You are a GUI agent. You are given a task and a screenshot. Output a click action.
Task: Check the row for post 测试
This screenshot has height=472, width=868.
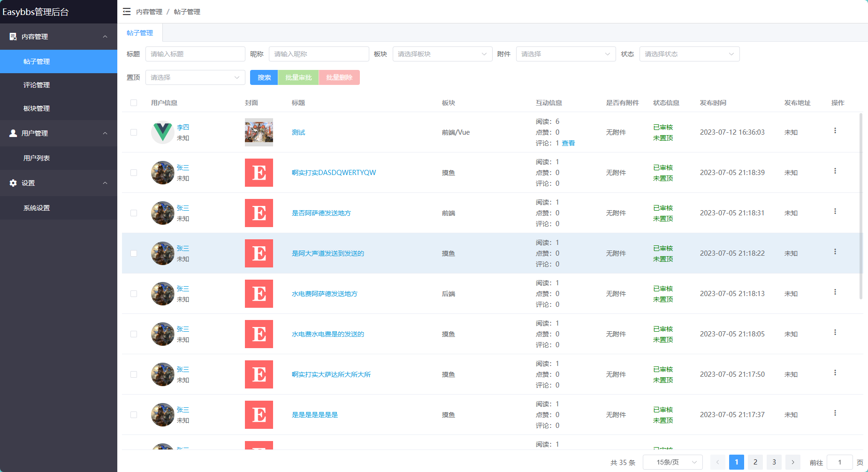[134, 132]
